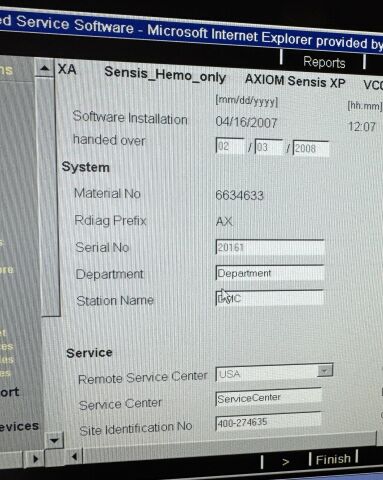The width and height of the screenshot is (383, 480).
Task: Open the Reports menu item
Action: pyautogui.click(x=324, y=63)
